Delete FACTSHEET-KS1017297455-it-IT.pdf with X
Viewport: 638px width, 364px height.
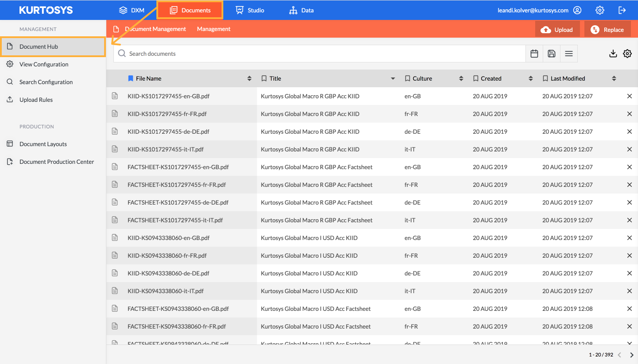[x=630, y=220]
